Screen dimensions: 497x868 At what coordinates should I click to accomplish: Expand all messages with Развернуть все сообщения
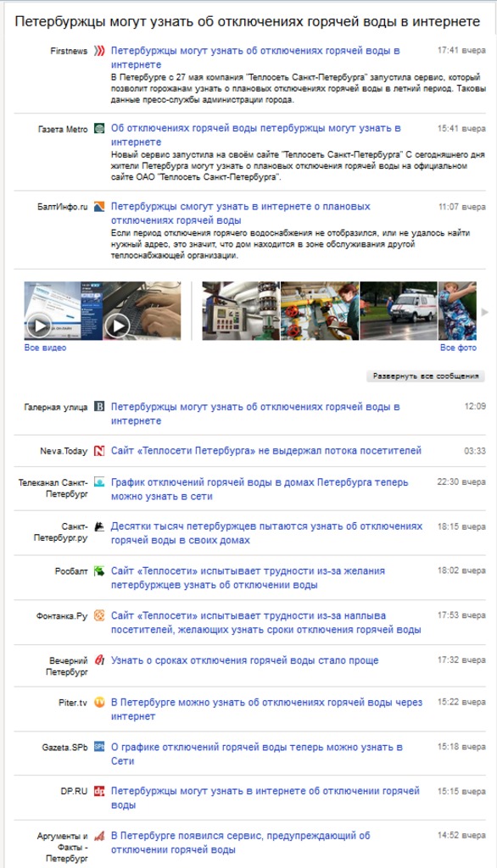click(x=425, y=376)
